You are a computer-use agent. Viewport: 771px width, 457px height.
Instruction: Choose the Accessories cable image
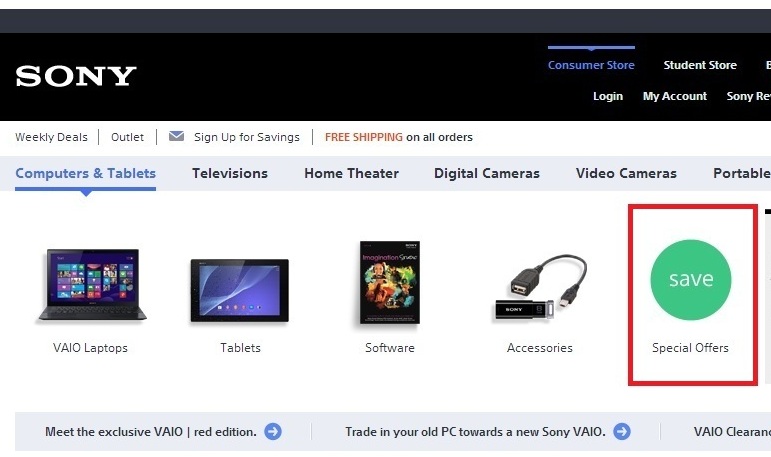click(540, 287)
